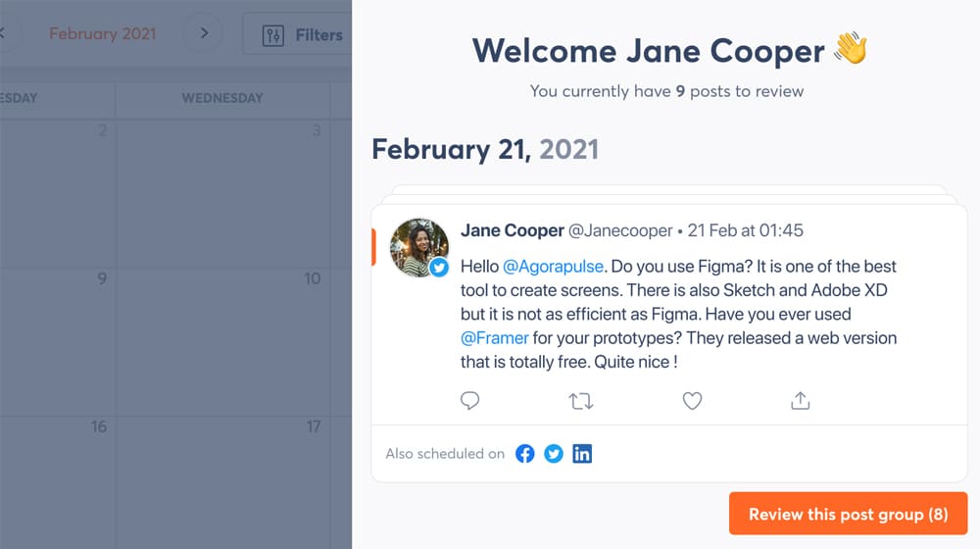980x549 pixels.
Task: Click the share upload icon
Action: 800,401
